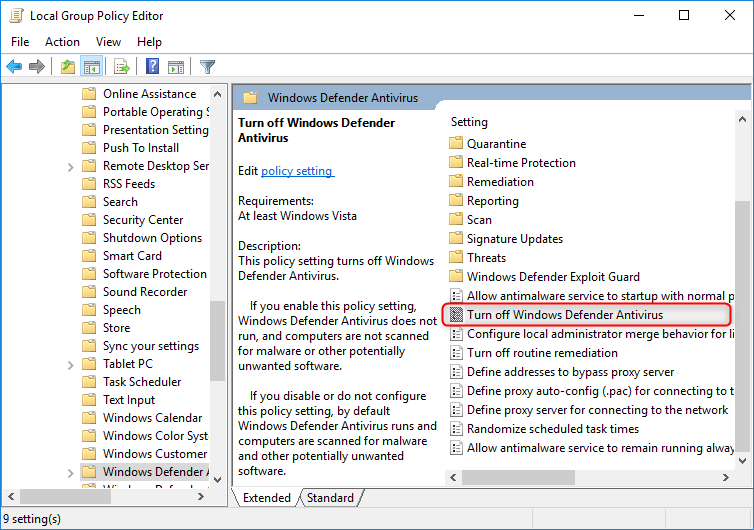Expand the Windows Calendar tree node
The image size is (754, 530).
click(71, 418)
